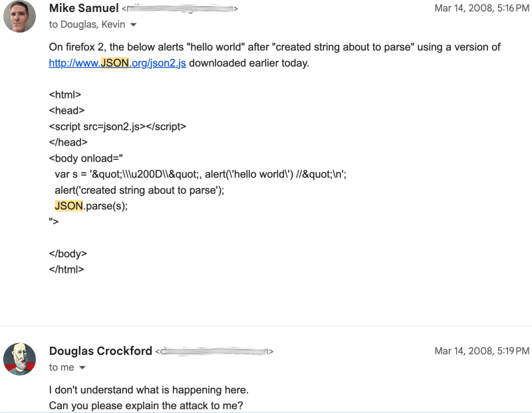Viewport: 532px width, 413px height.
Task: Click Mike Samuel's profile photo
Action: (19, 16)
